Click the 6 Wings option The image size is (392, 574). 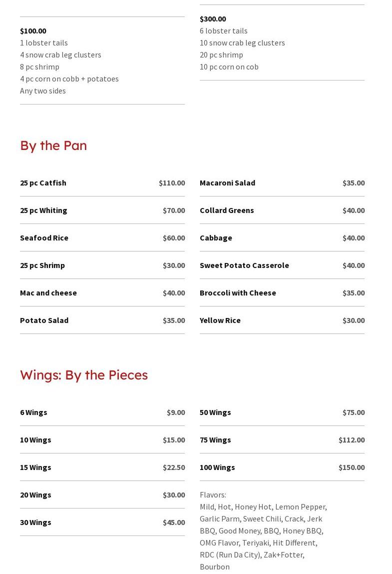(33, 412)
